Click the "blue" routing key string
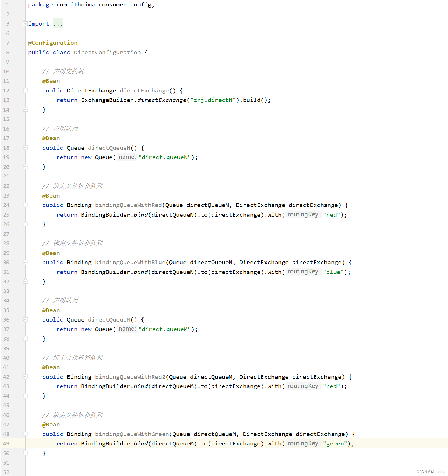The width and height of the screenshot is (448, 476). [x=333, y=272]
